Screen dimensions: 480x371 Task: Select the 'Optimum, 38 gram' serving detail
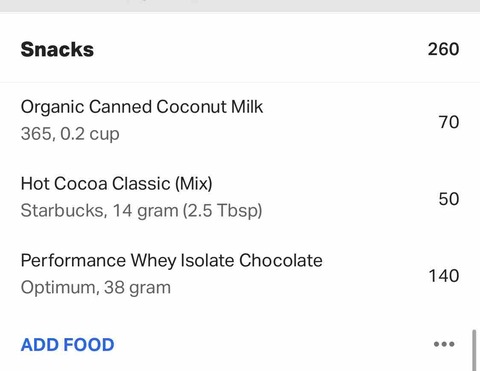[96, 288]
